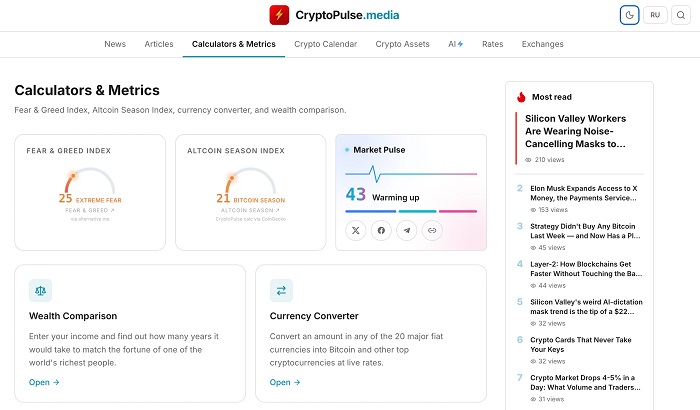Open Strategy Didn't Buy Any Bitcoin article

585,231
